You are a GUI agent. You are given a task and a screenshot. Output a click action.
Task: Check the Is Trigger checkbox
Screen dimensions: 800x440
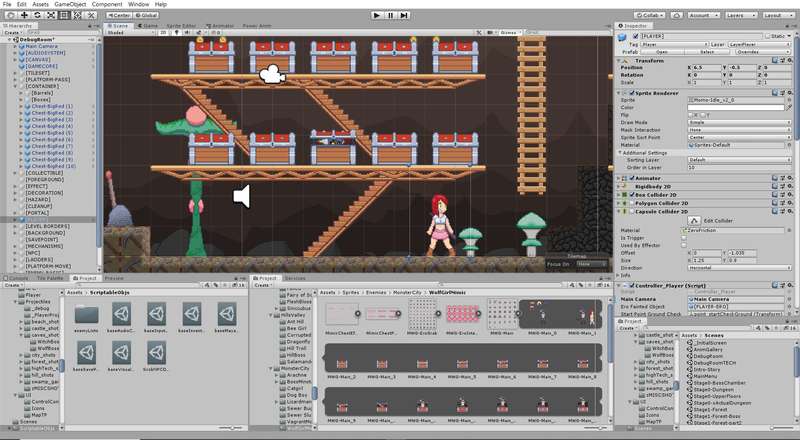point(684,238)
